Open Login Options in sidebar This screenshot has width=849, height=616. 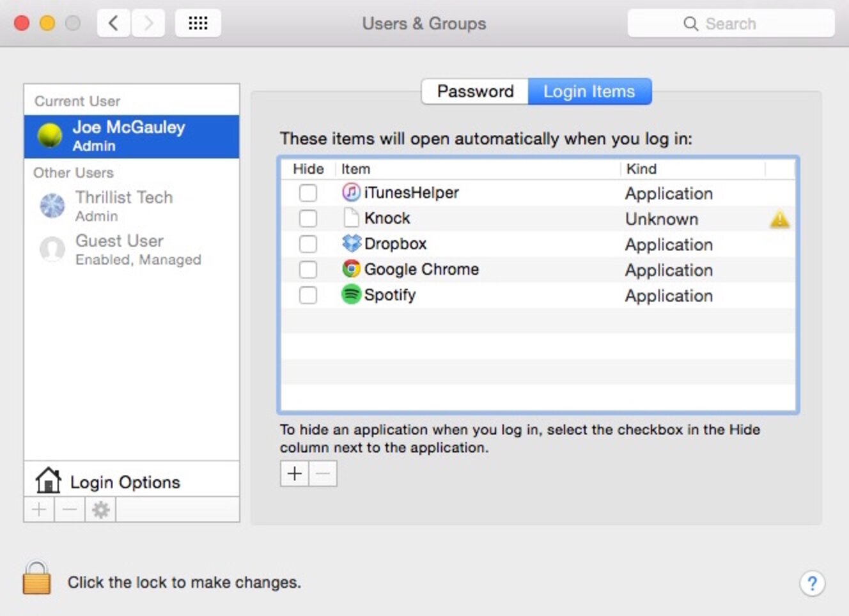pyautogui.click(x=125, y=482)
